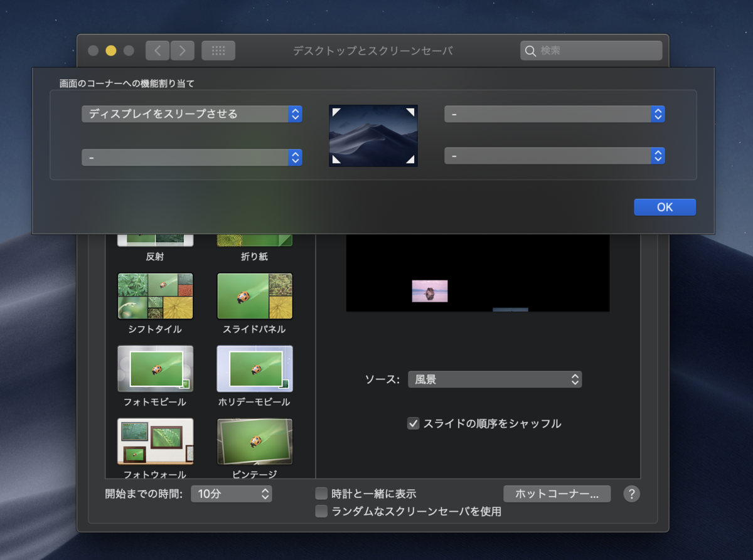Select the 折り紙 screen saver thumbnail
This screenshot has height=560, width=753.
pos(255,241)
